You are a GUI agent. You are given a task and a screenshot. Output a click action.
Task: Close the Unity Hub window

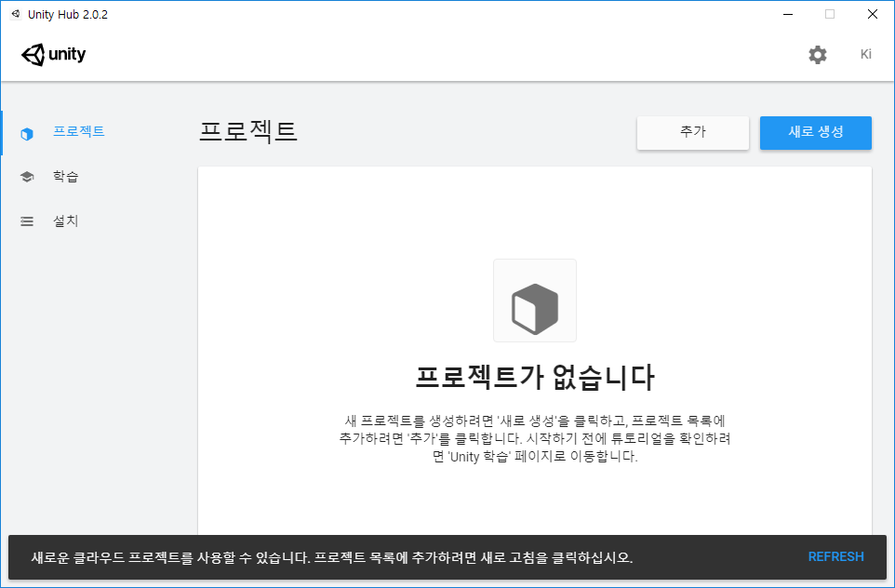tap(872, 14)
